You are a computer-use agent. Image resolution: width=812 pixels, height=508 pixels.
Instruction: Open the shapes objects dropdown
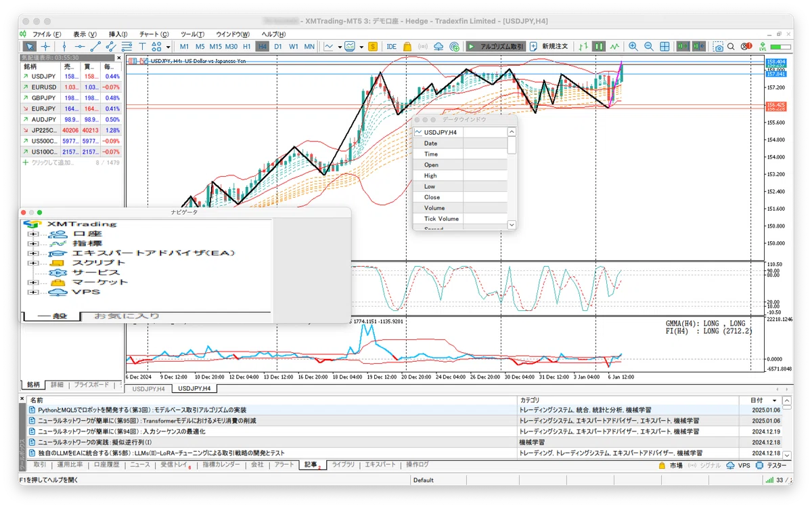click(168, 47)
